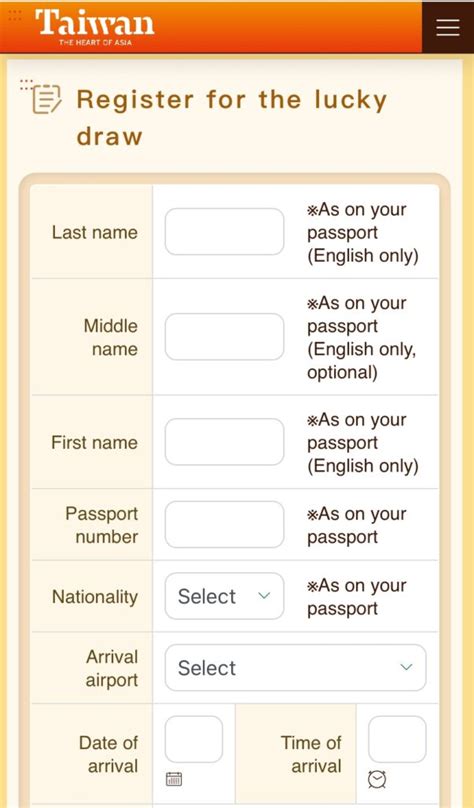Click the registration form icon by the heading
The image size is (474, 808).
pos(46,99)
